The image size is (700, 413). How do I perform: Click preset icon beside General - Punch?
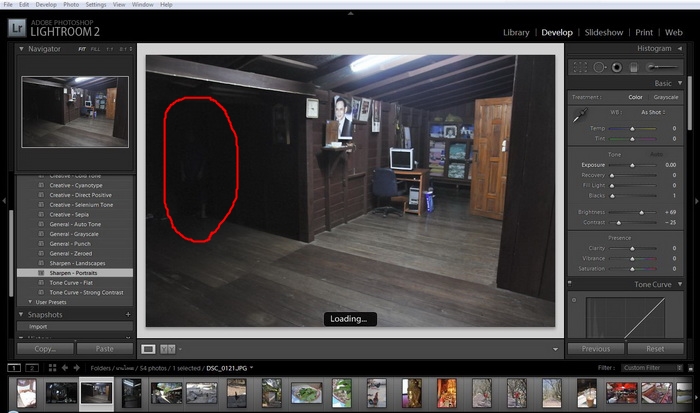tap(41, 244)
